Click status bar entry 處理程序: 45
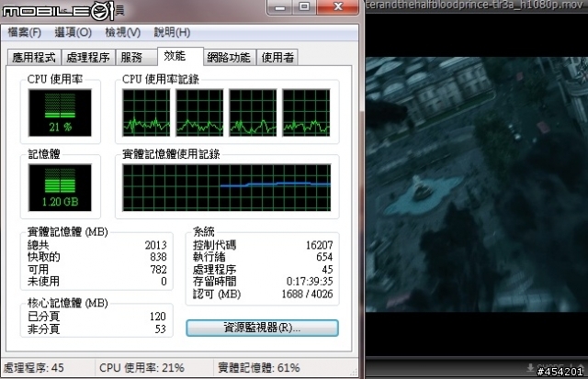The height and width of the screenshot is (379, 588). (34, 368)
